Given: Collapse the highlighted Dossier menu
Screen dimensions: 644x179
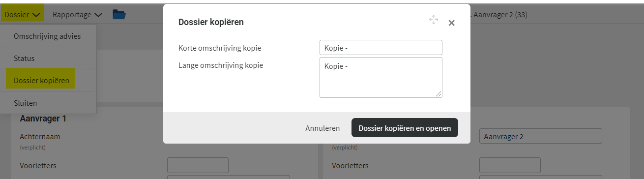Looking at the screenshot, I should click(23, 14).
